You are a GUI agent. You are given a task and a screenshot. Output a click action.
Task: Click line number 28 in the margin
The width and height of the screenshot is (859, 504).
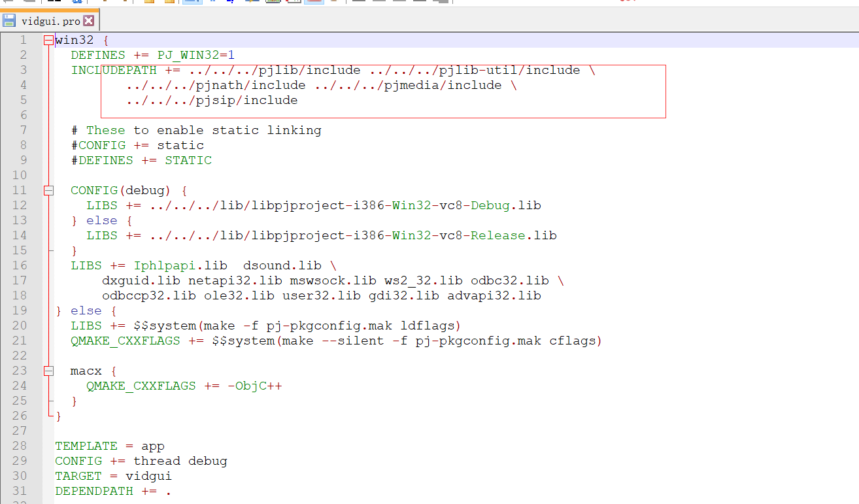(20, 445)
